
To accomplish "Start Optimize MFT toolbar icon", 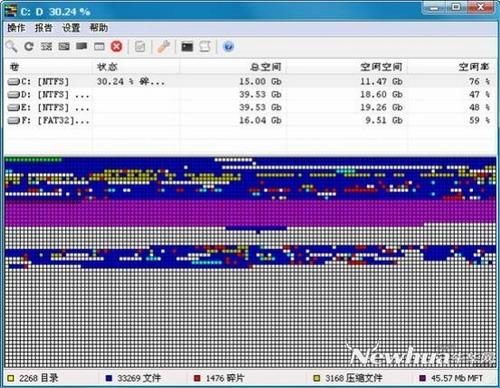I will point(99,47).
